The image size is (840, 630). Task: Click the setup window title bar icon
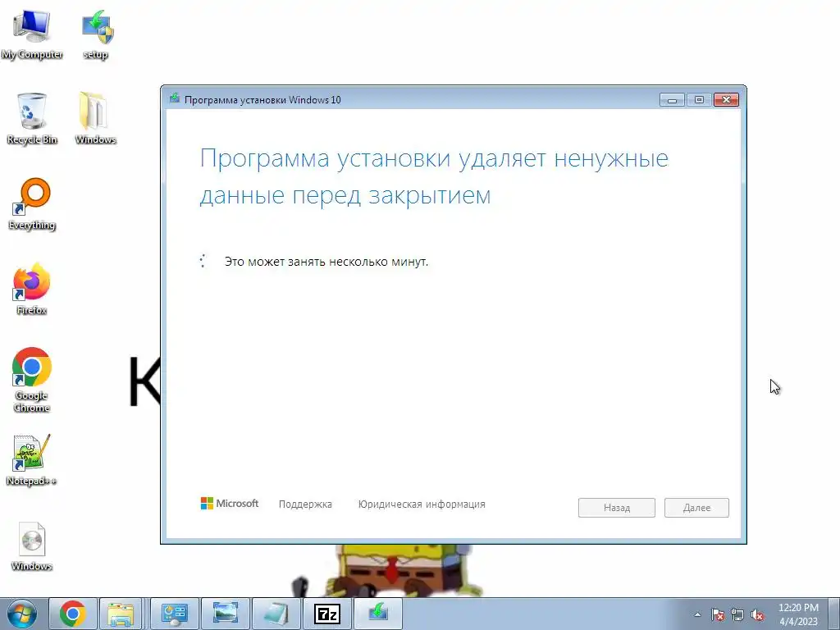(174, 98)
